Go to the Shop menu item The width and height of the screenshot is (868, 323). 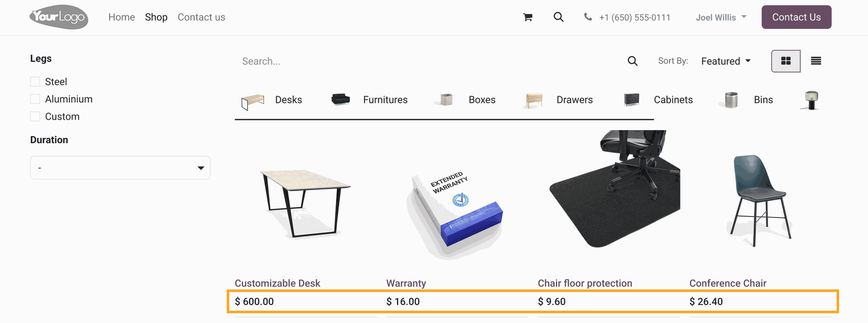[x=156, y=17]
